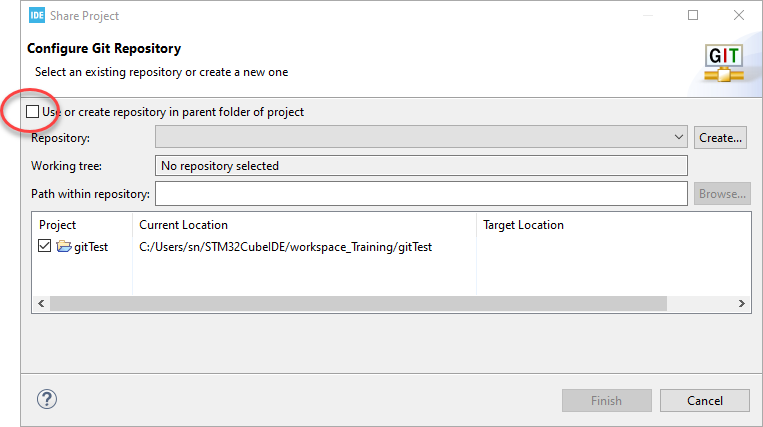Uncheck the gitTest project checkbox
The image size is (763, 427).
(44, 246)
